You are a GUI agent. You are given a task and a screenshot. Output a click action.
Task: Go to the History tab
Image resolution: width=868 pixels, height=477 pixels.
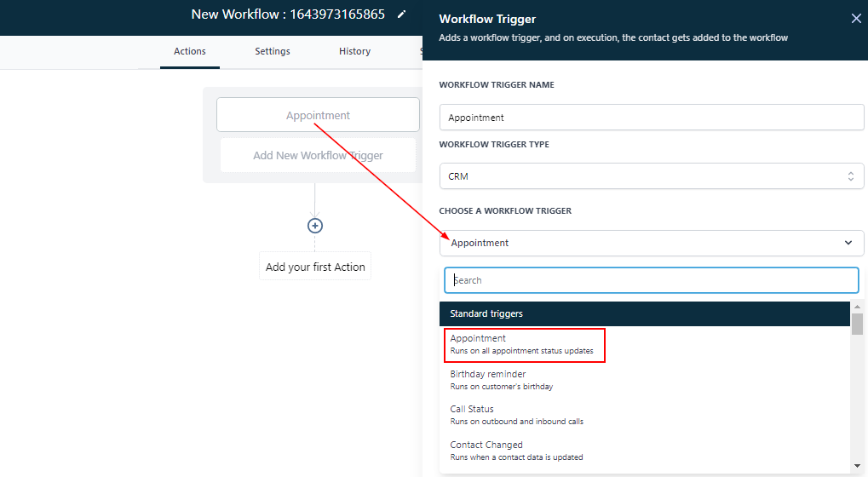354,51
